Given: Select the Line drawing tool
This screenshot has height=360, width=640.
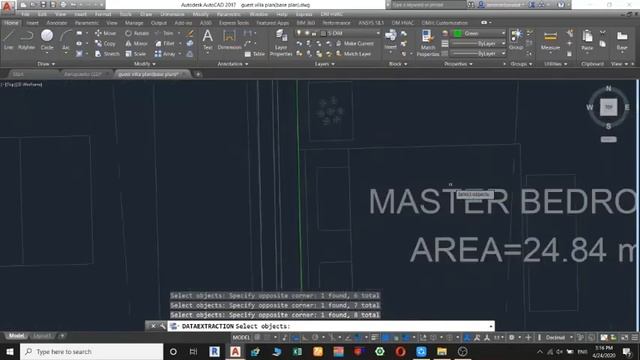Looking at the screenshot, I should point(8,40).
